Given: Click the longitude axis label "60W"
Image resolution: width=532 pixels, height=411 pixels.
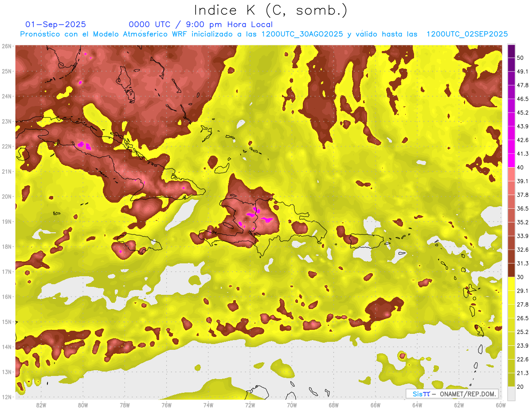Looking at the screenshot, I should (x=501, y=405).
